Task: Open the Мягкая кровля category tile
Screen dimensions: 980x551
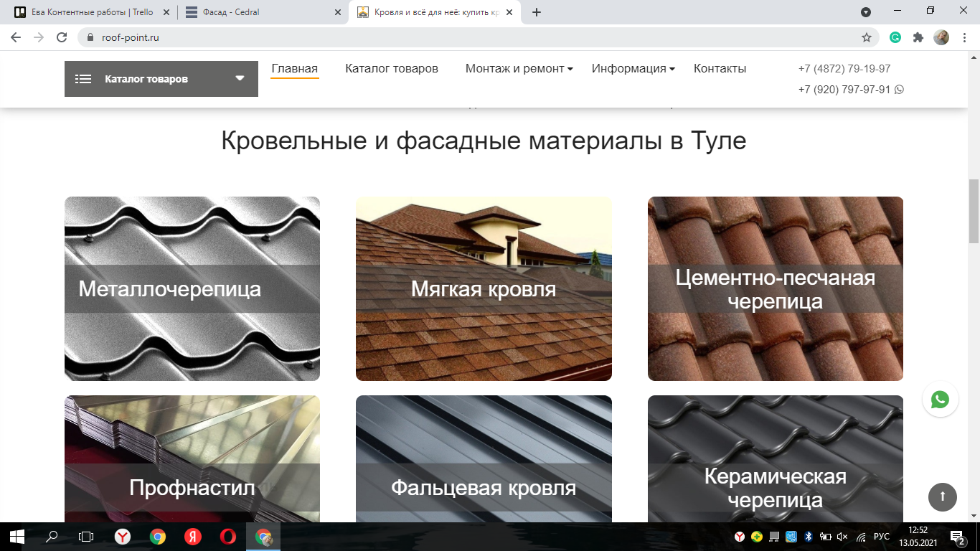Action: [484, 288]
